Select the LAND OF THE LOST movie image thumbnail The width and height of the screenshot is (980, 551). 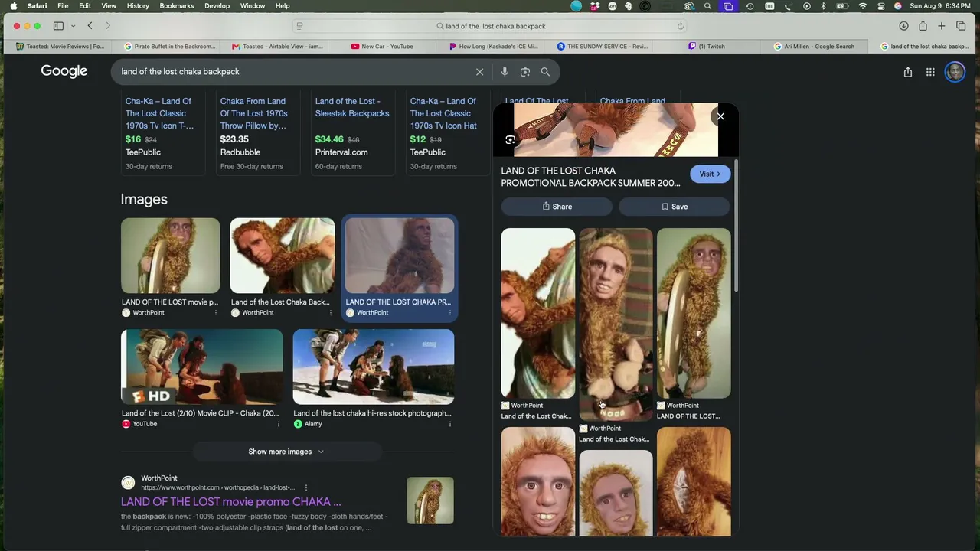[x=170, y=256]
